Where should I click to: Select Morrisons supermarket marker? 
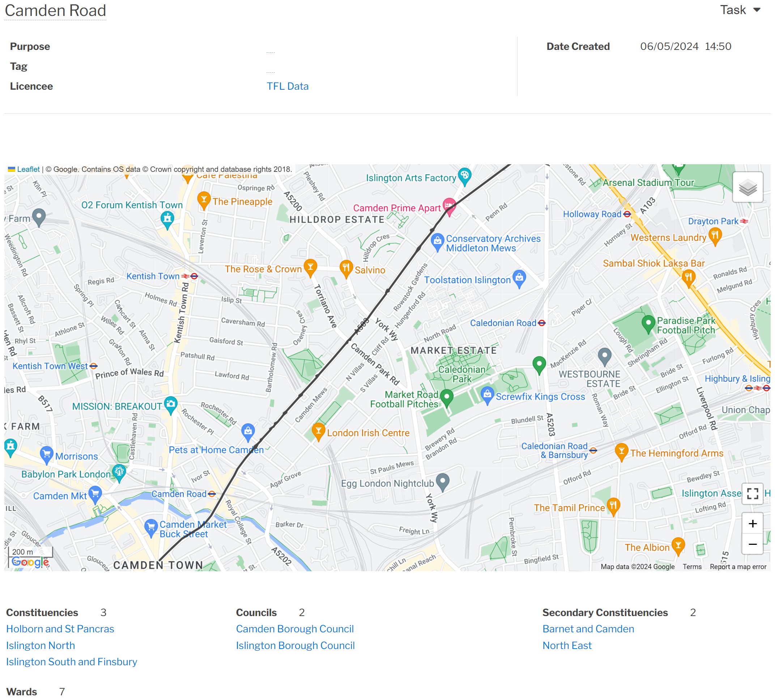pyautogui.click(x=47, y=456)
